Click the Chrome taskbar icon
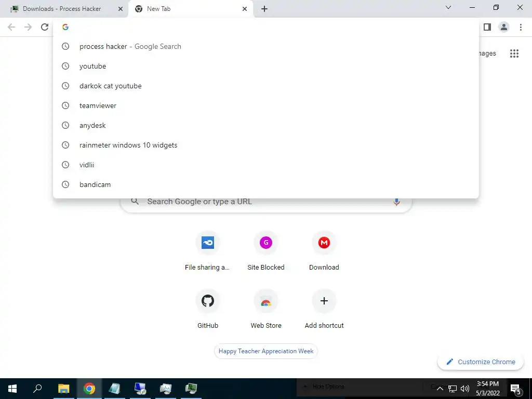Image resolution: width=532 pixels, height=399 pixels. tap(89, 389)
